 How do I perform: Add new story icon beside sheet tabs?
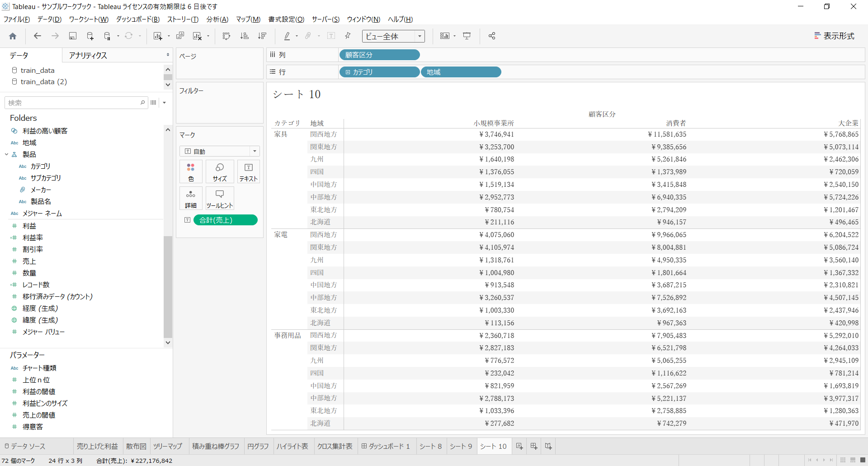coord(548,447)
